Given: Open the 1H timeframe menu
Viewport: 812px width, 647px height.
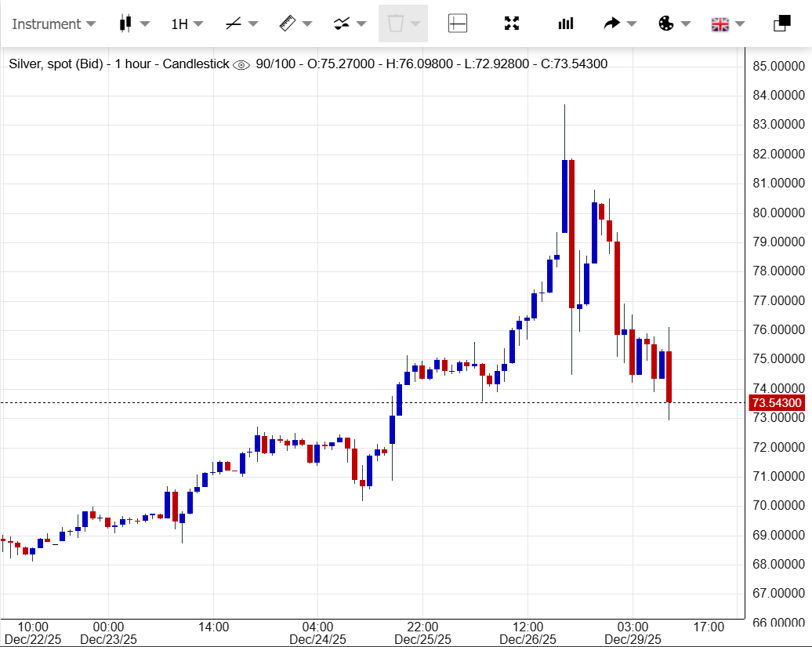Looking at the screenshot, I should pos(187,24).
